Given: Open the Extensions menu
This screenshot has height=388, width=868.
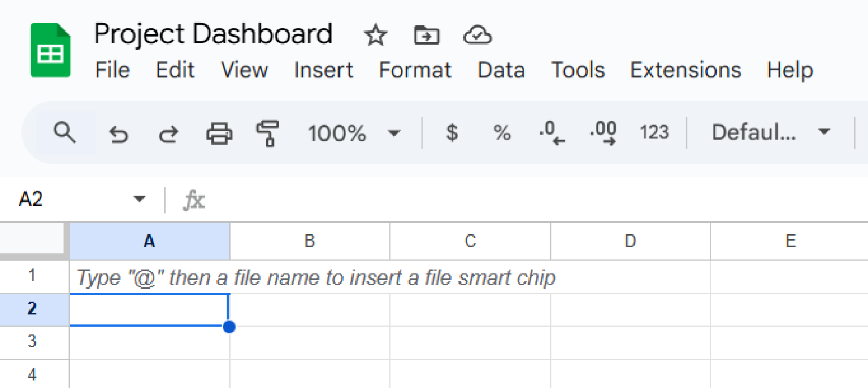Looking at the screenshot, I should click(x=685, y=71).
